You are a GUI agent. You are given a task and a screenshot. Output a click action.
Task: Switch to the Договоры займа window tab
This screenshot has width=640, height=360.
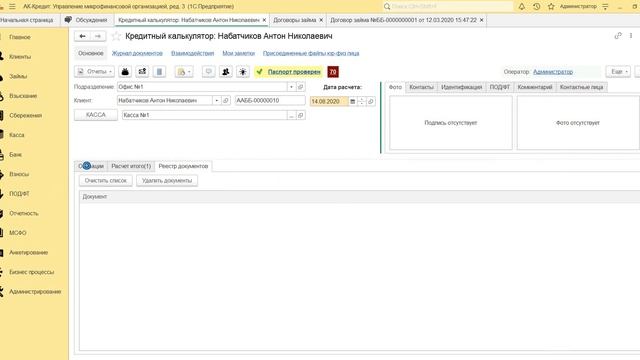point(294,20)
